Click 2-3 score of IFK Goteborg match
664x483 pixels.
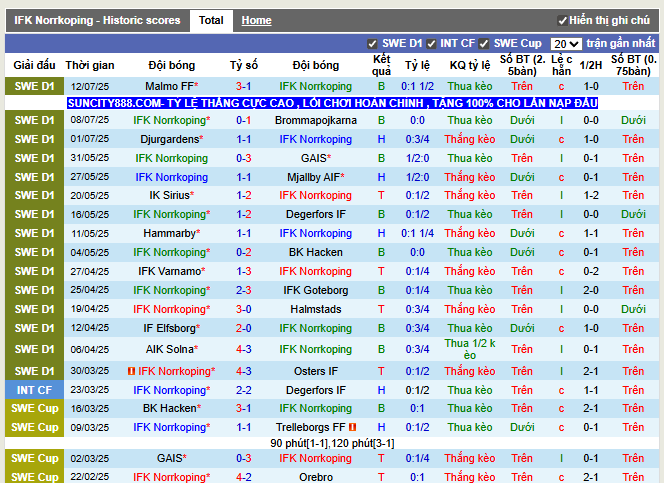pyautogui.click(x=243, y=290)
